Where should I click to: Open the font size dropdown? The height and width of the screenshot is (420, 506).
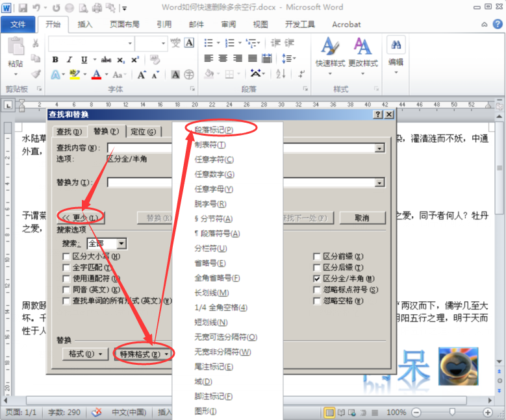coord(163,43)
